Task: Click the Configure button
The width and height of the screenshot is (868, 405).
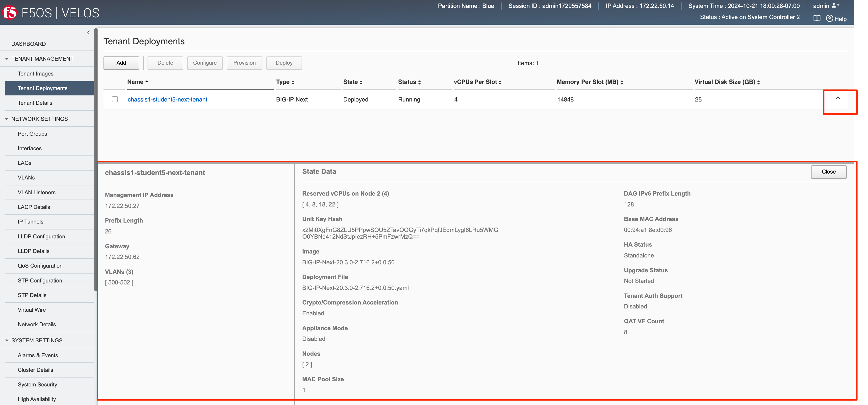Action: [x=205, y=63]
